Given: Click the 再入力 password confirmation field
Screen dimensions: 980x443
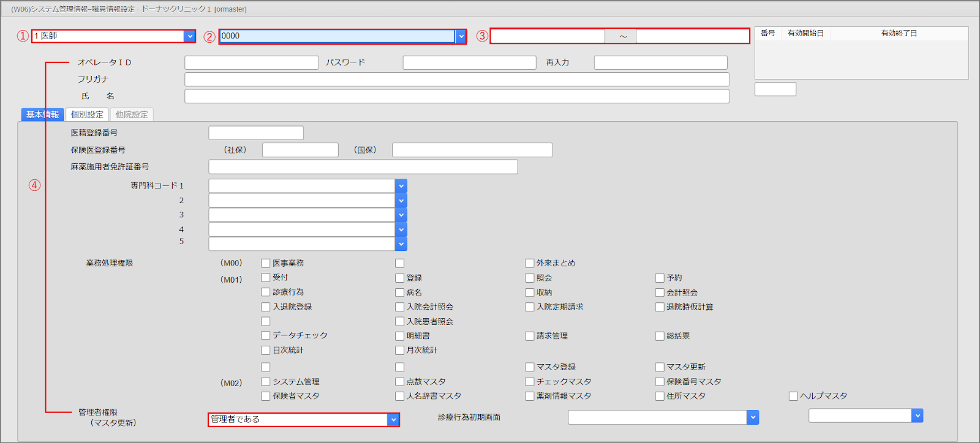Looking at the screenshot, I should pos(661,62).
